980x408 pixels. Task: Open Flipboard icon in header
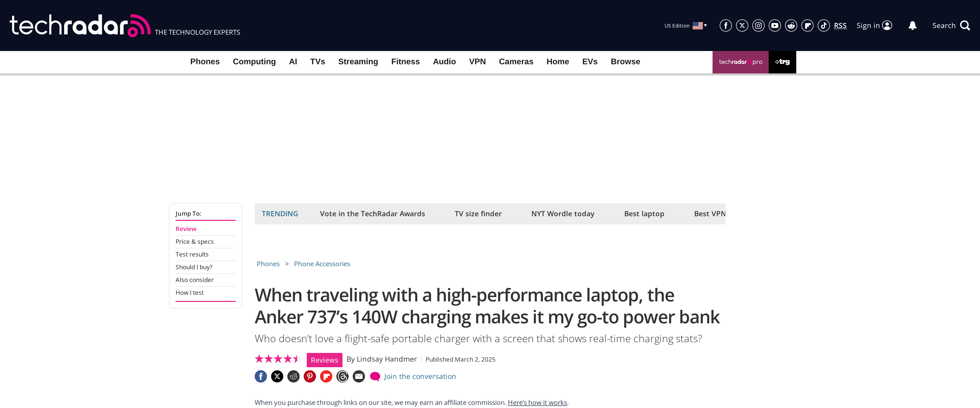click(x=807, y=25)
